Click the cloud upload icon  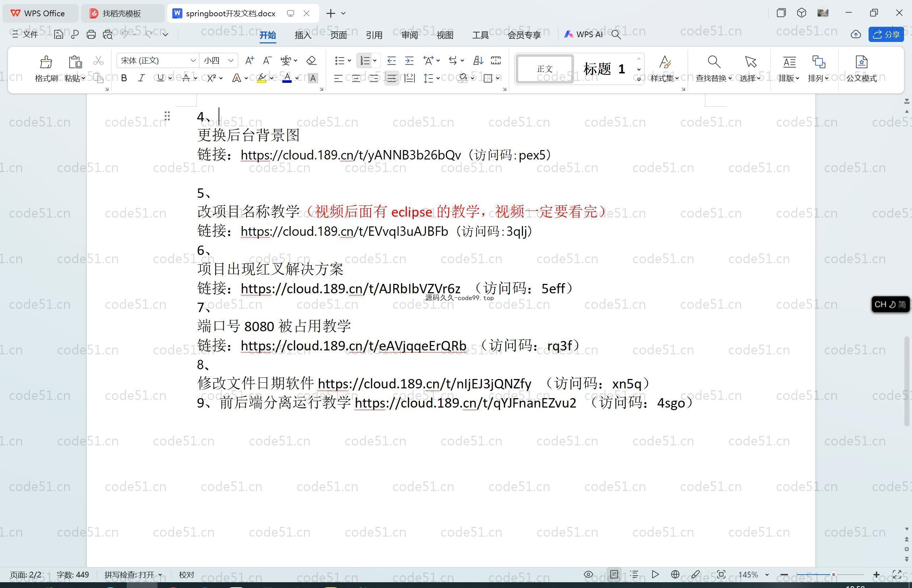click(x=856, y=34)
